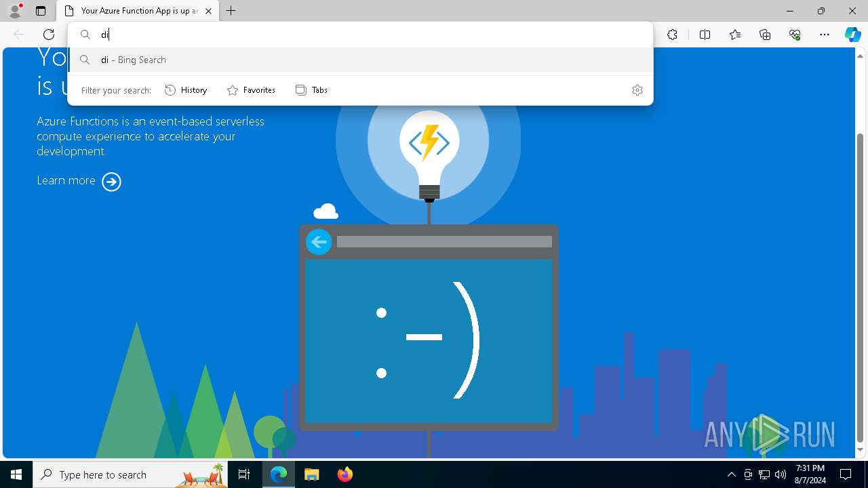The width and height of the screenshot is (868, 488).
Task: Open a new tab with plus button
Action: [x=231, y=11]
